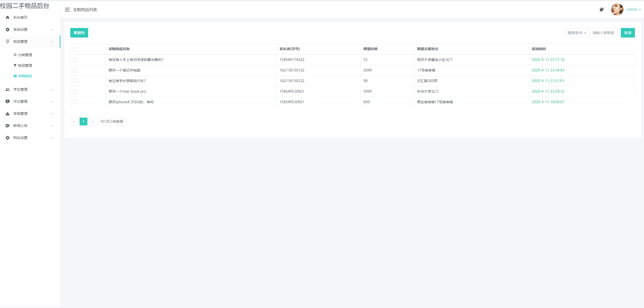Go to the 物品管理 submenu item
The height and width of the screenshot is (308, 644).
coord(25,65)
